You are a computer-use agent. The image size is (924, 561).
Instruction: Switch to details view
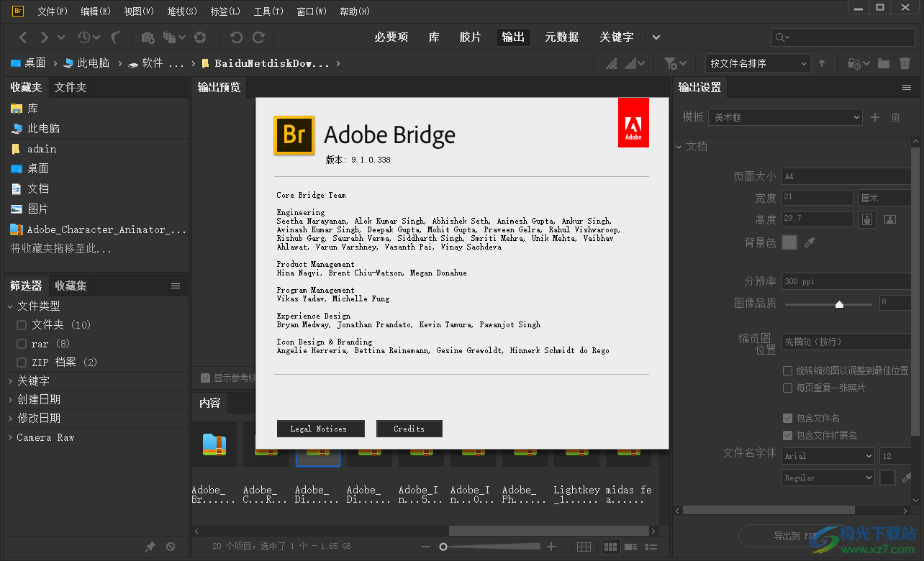[630, 547]
